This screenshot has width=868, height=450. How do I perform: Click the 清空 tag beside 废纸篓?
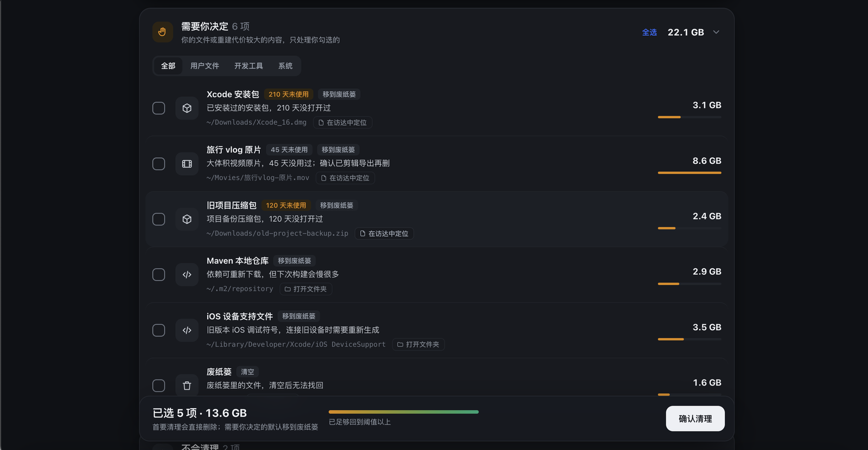[247, 372]
